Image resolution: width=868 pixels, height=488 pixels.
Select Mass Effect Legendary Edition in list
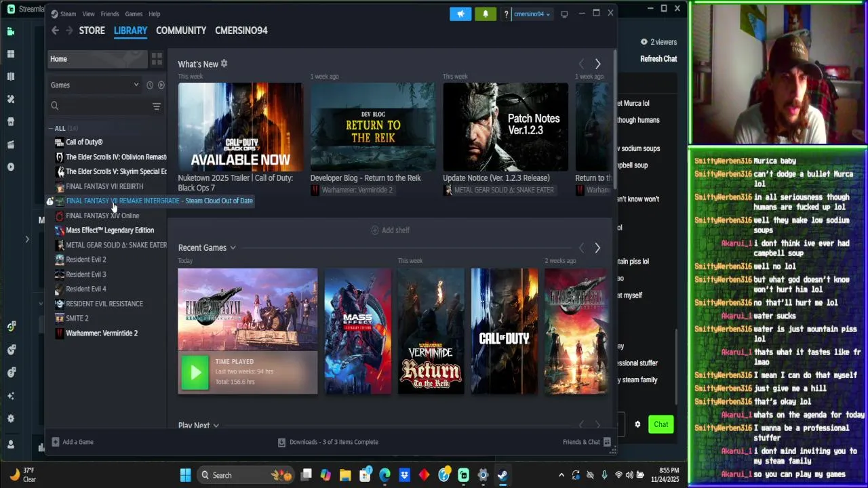coord(110,230)
